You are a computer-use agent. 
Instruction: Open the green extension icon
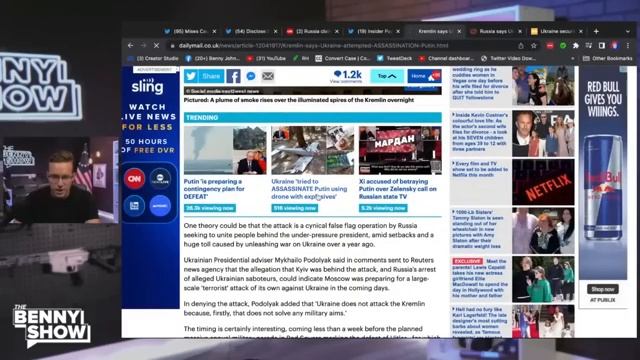pos(563,46)
